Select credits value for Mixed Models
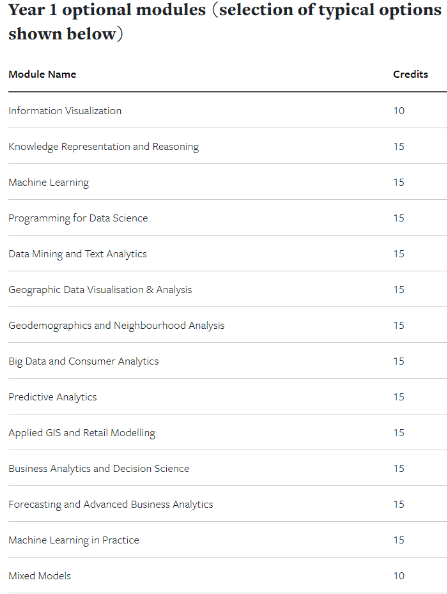Viewport: 447px width, 594px height. 399,576
